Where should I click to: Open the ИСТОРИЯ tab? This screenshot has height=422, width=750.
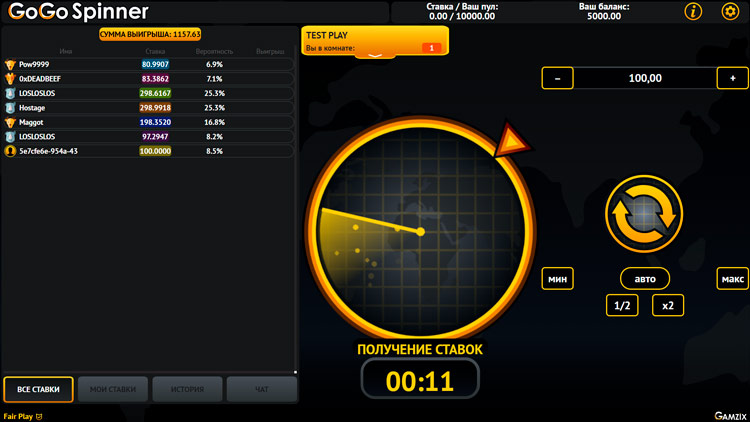pyautogui.click(x=187, y=389)
